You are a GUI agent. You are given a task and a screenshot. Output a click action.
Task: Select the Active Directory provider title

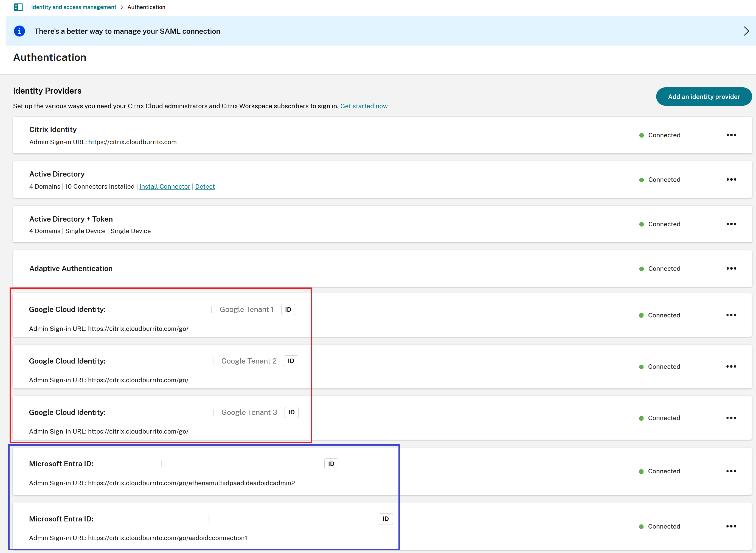[x=57, y=174]
